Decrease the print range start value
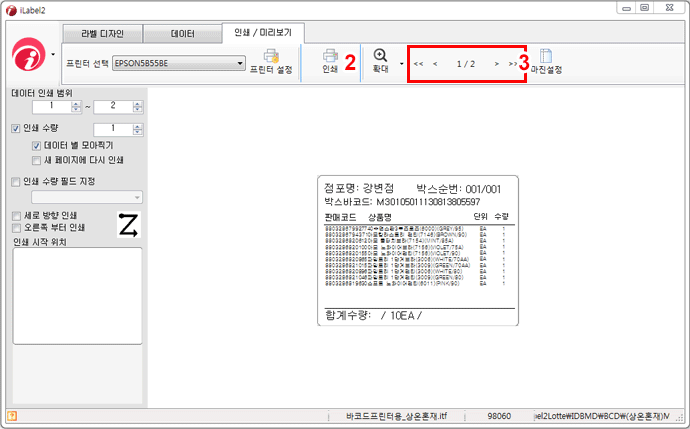 76,110
